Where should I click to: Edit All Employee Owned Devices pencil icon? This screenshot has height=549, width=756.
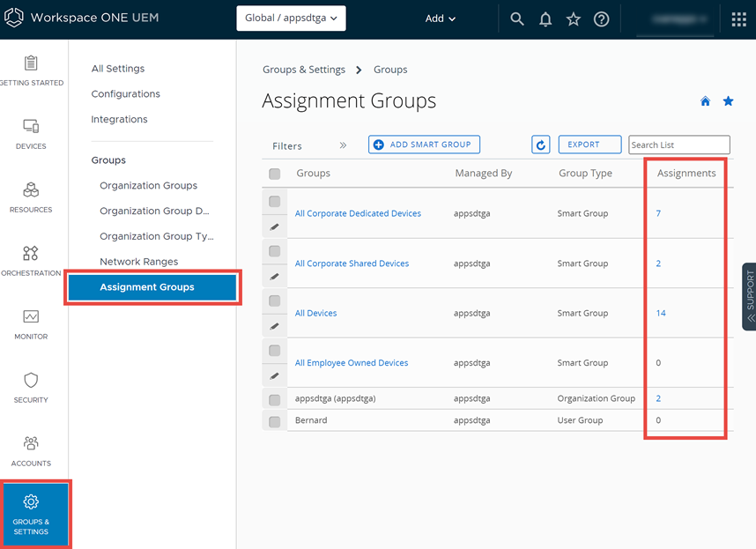274,375
